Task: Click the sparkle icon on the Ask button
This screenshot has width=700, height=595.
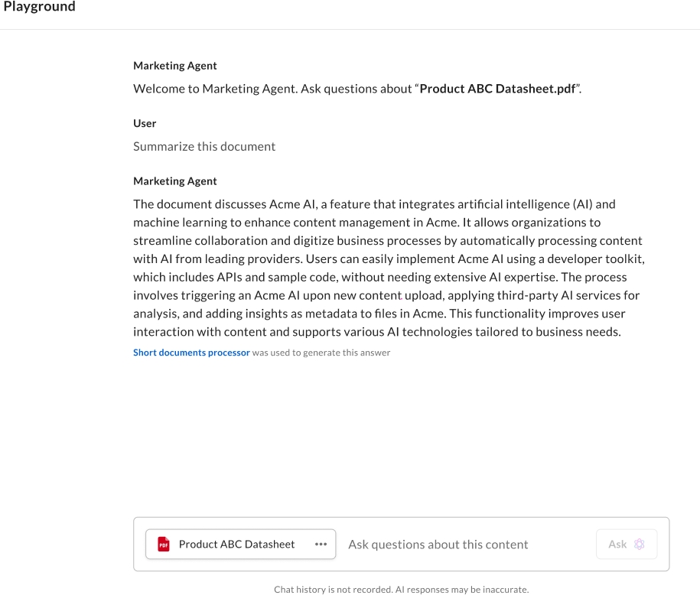Action: pyautogui.click(x=640, y=545)
